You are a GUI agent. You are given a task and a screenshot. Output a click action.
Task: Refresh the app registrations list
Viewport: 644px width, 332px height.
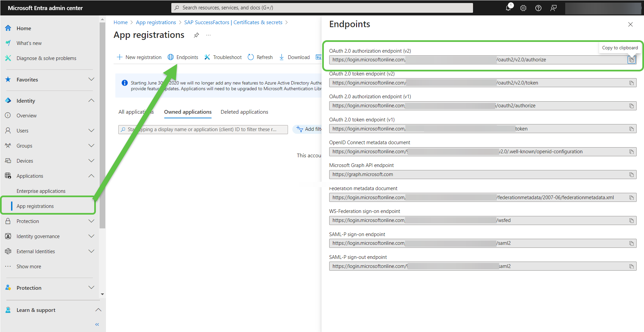(x=260, y=57)
